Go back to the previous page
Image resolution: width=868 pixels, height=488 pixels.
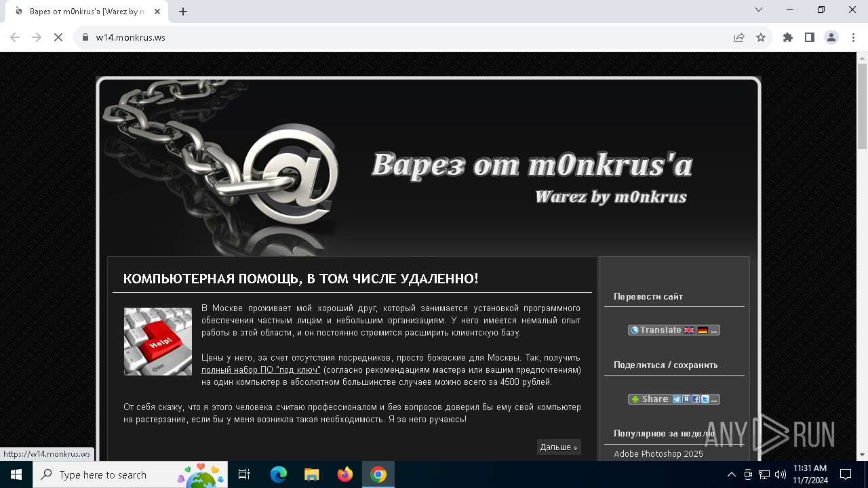(15, 37)
